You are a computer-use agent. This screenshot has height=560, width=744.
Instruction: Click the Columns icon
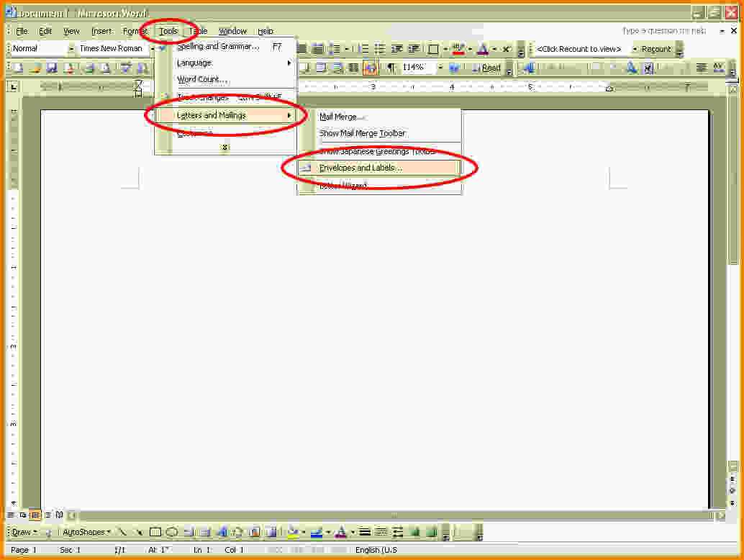353,68
